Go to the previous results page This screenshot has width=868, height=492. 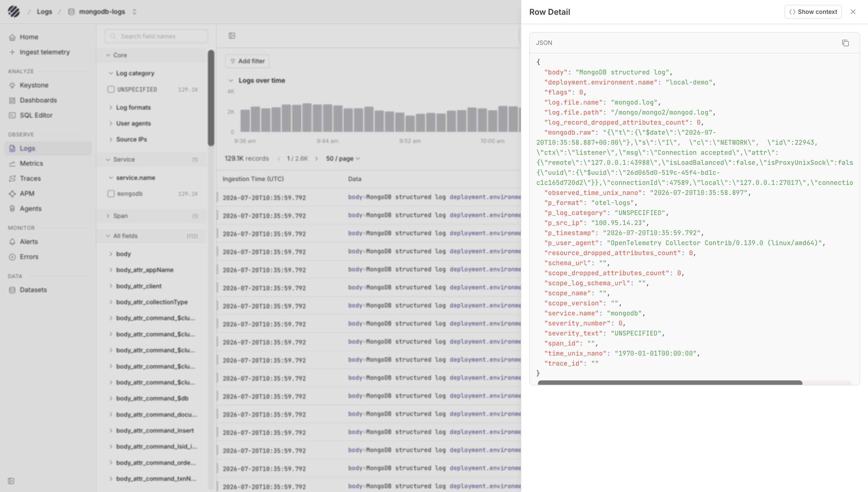point(279,159)
